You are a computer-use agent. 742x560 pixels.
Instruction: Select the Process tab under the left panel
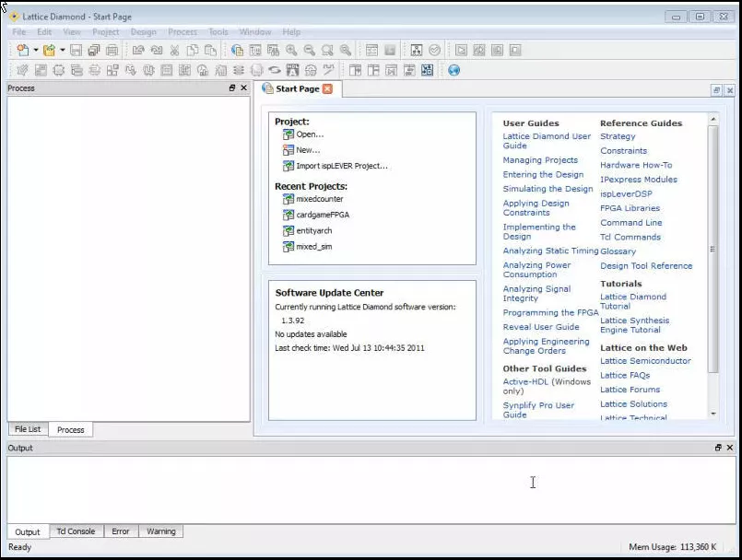[70, 429]
